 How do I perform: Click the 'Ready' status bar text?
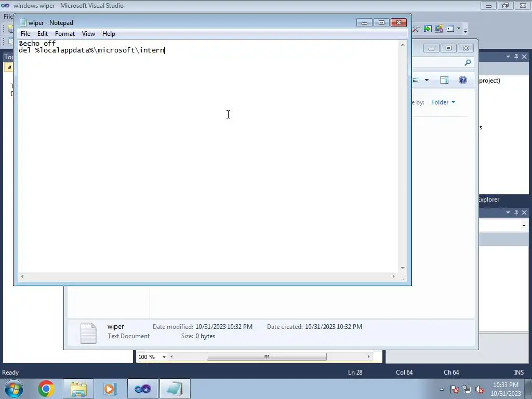[x=10, y=373]
